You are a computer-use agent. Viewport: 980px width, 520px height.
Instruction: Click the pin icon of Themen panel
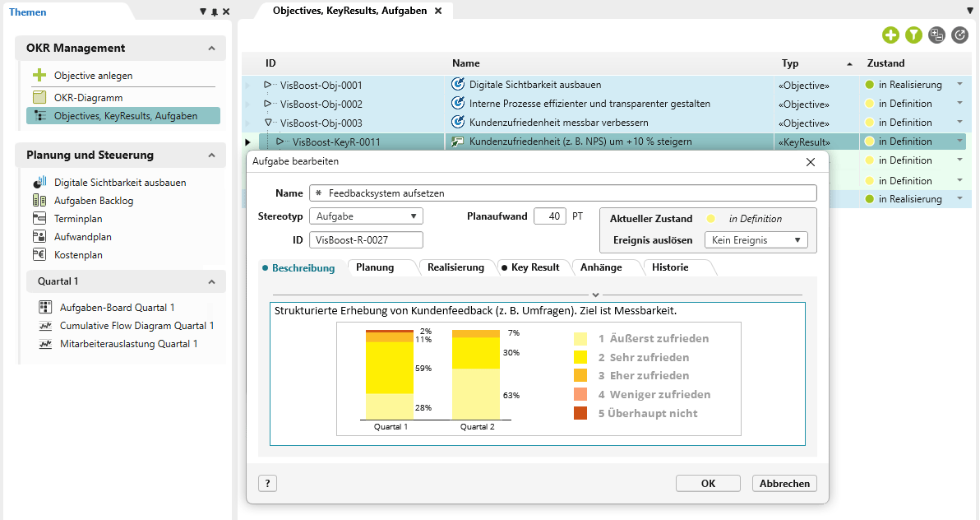tap(215, 12)
